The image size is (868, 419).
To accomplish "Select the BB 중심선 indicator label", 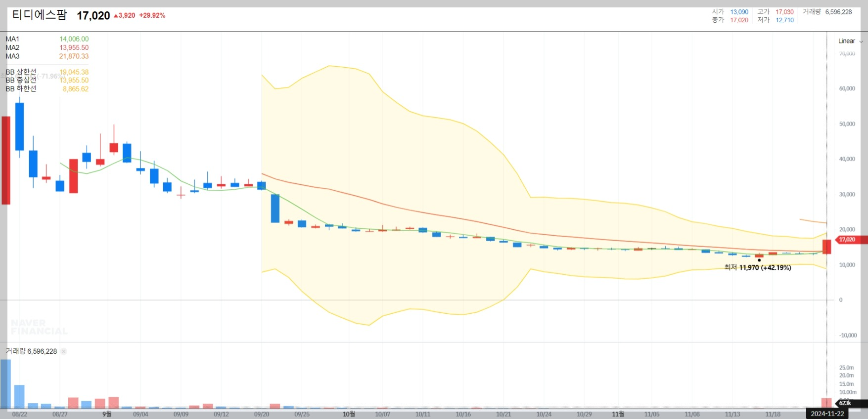I will pos(21,80).
